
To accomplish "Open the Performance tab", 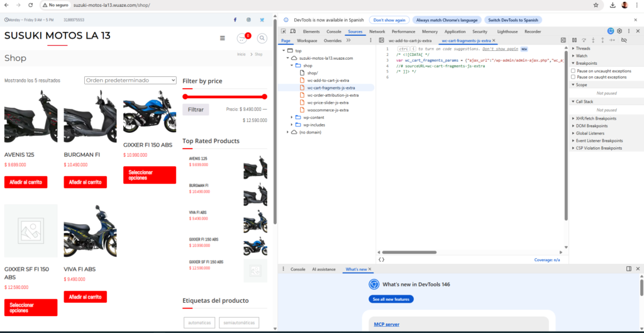I will point(403,31).
